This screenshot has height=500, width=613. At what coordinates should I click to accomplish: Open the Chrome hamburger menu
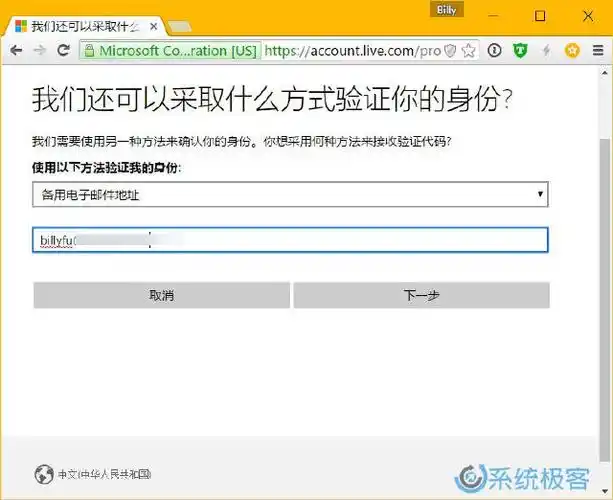coord(598,50)
